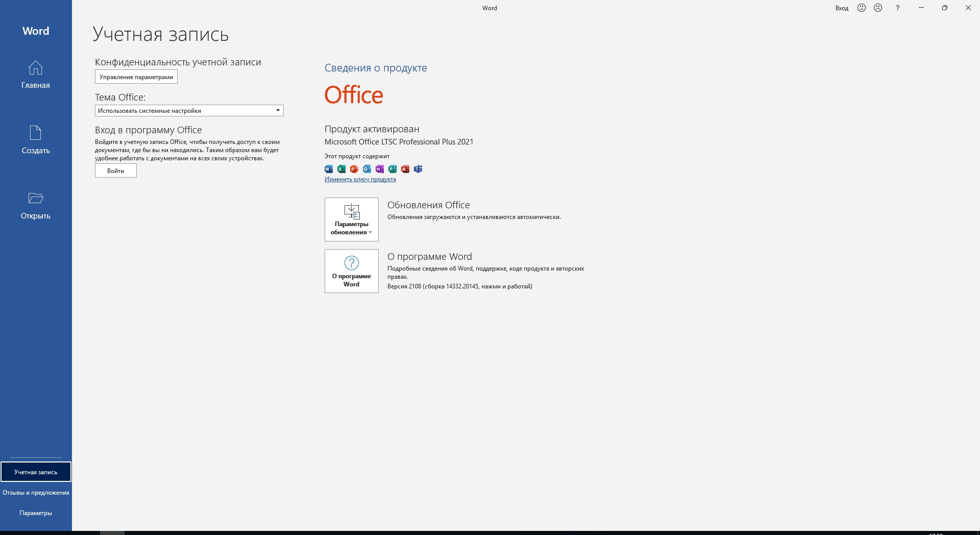Click the Word label atop the sidebar
The width and height of the screenshot is (980, 535).
pyautogui.click(x=36, y=31)
